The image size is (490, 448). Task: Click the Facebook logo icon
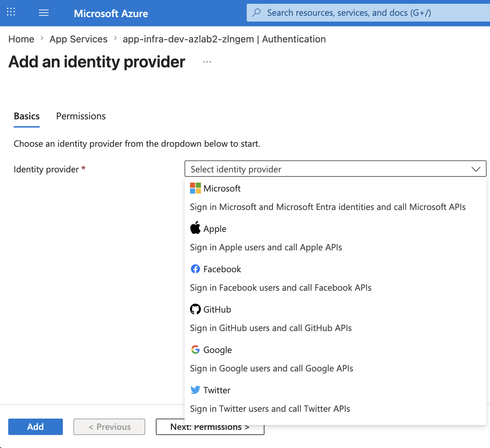195,269
